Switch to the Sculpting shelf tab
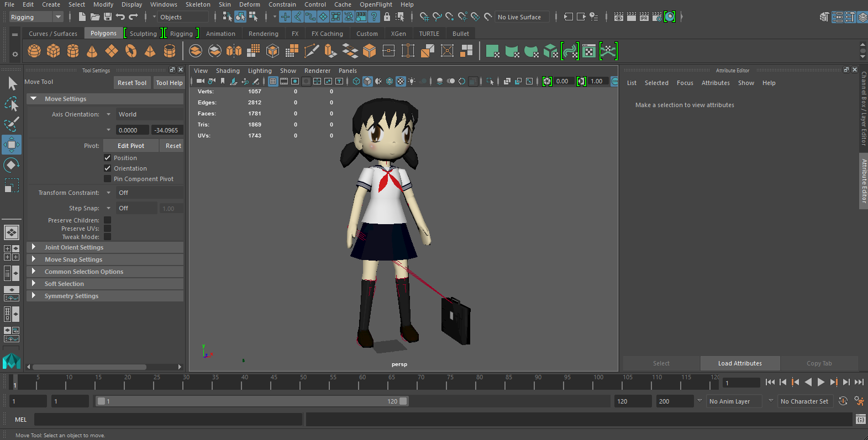The height and width of the screenshot is (440, 868). 143,34
